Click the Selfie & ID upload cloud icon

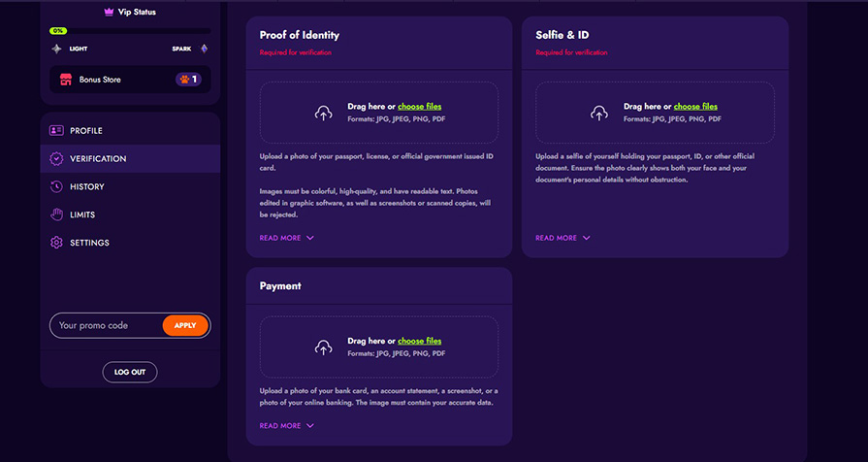pos(599,113)
